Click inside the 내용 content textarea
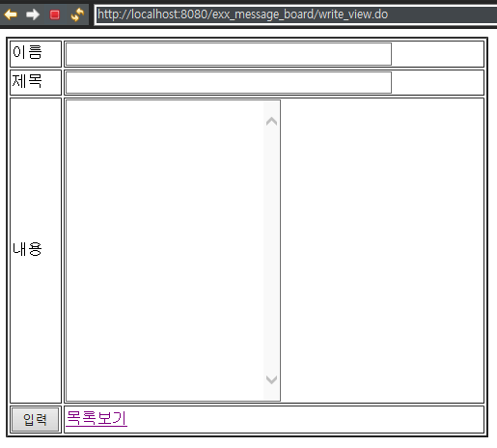 click(164, 250)
